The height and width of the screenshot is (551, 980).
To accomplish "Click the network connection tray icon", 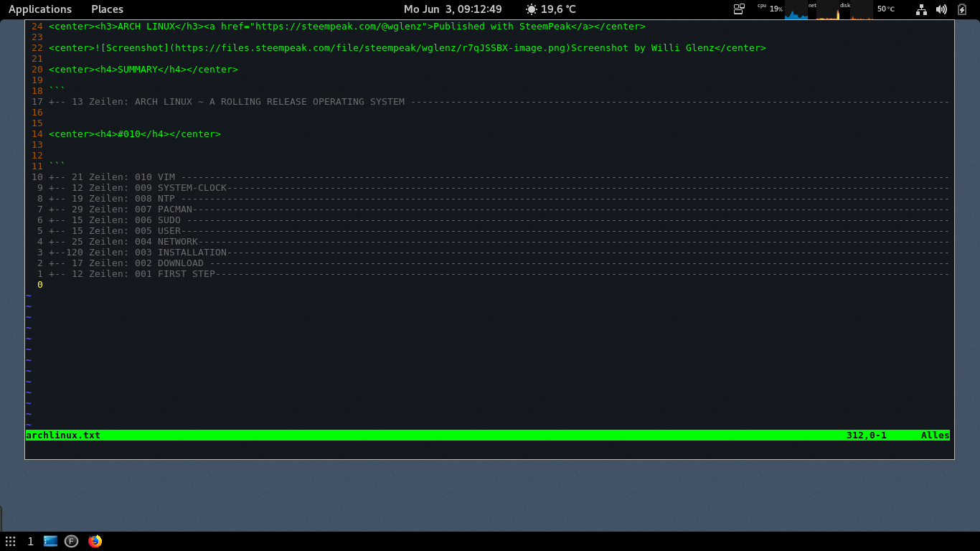I will pos(921,9).
